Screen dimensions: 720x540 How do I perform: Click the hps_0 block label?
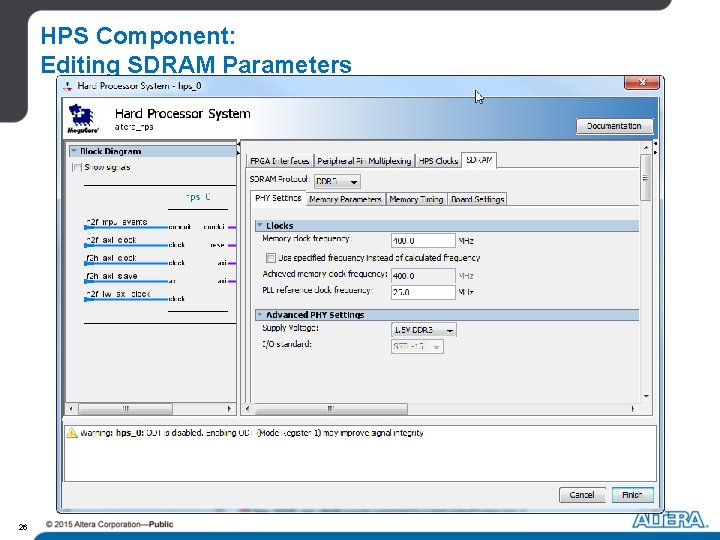point(198,197)
